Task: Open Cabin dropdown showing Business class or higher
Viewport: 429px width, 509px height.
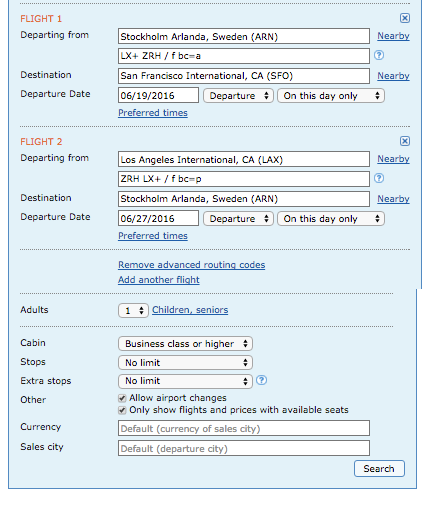Action: tap(185, 344)
